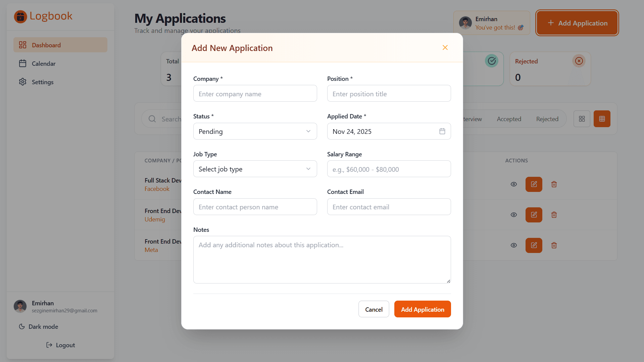
Task: Click the Contact Name input
Action: [x=255, y=207]
